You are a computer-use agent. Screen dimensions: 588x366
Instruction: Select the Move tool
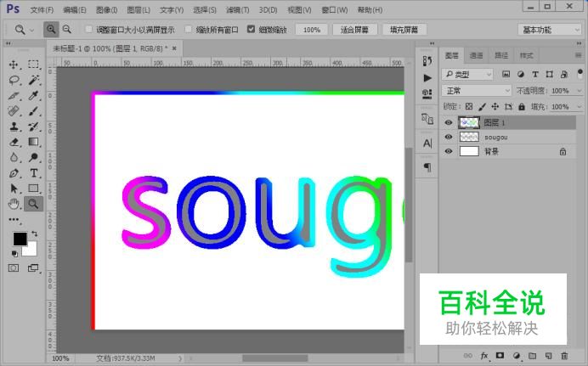coord(14,65)
